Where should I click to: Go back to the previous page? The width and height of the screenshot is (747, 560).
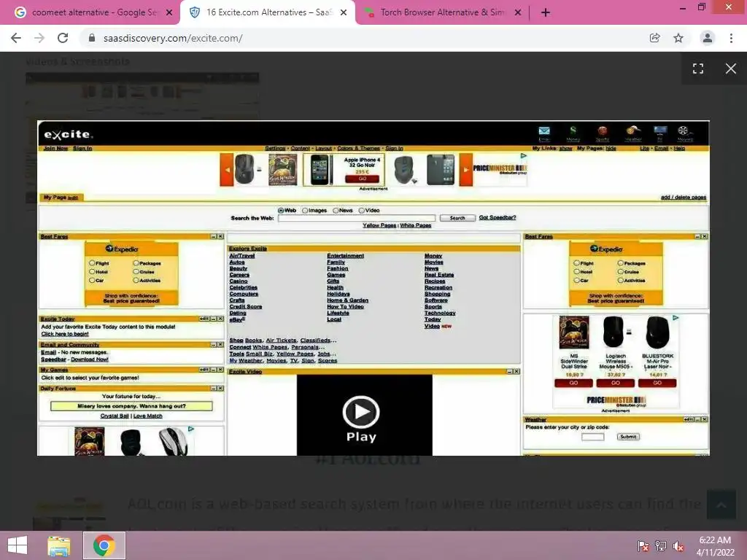coord(16,38)
